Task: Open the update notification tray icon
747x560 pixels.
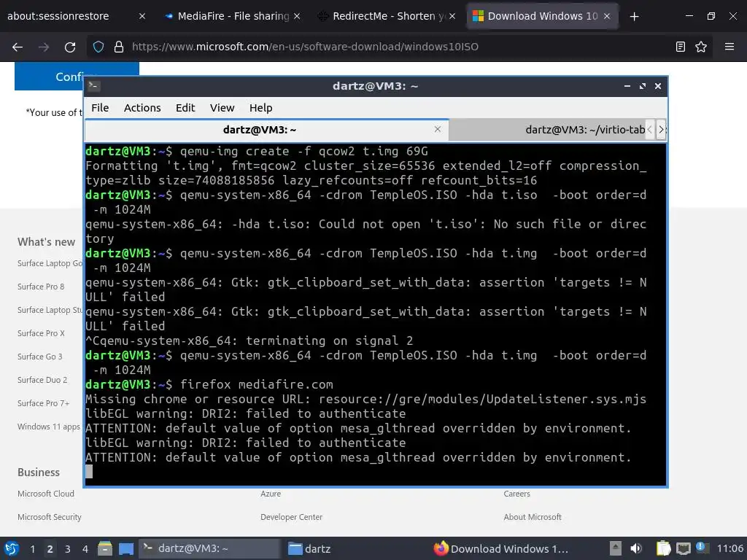Action: tap(702, 548)
